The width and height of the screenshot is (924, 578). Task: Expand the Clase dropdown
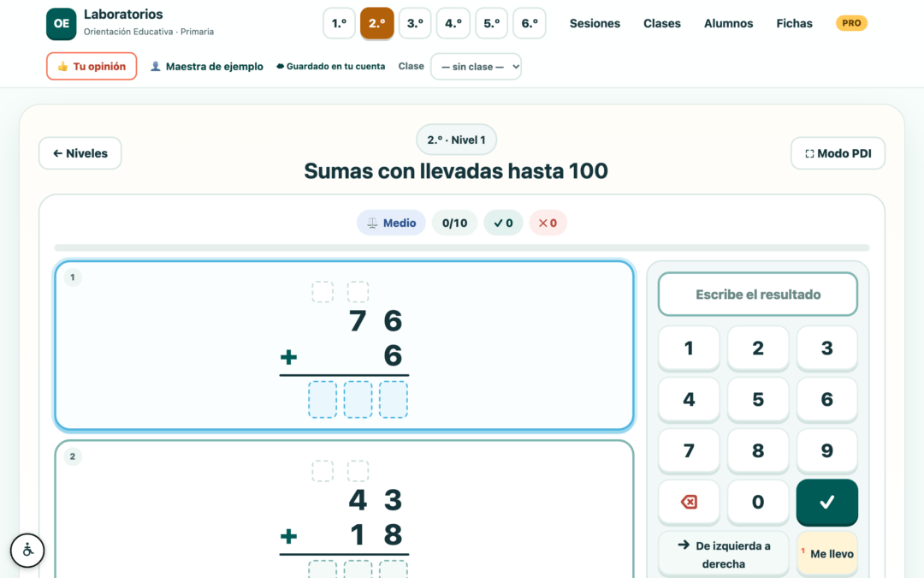[x=477, y=67]
